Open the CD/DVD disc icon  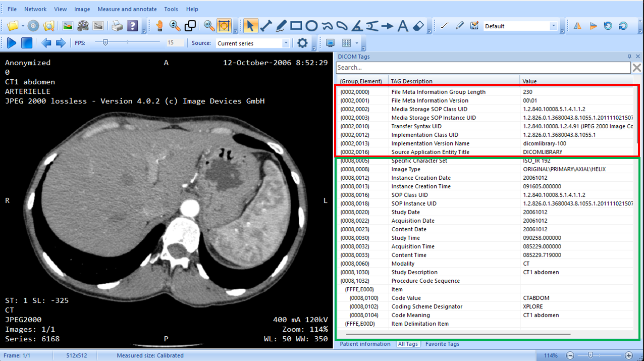[x=33, y=26]
